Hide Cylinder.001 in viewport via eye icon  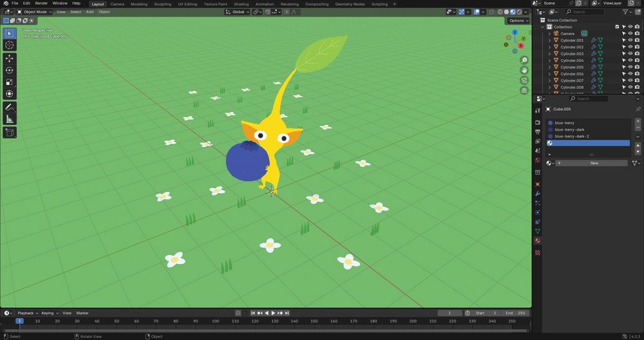(630, 40)
